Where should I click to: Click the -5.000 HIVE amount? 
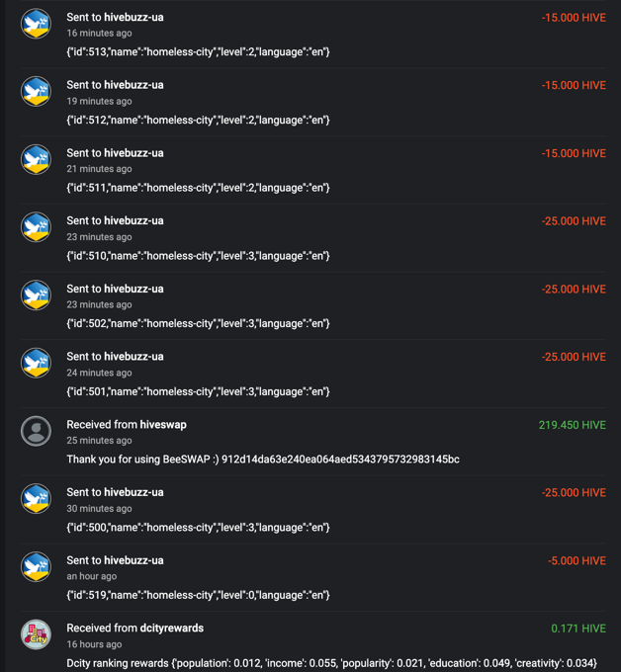tap(577, 561)
